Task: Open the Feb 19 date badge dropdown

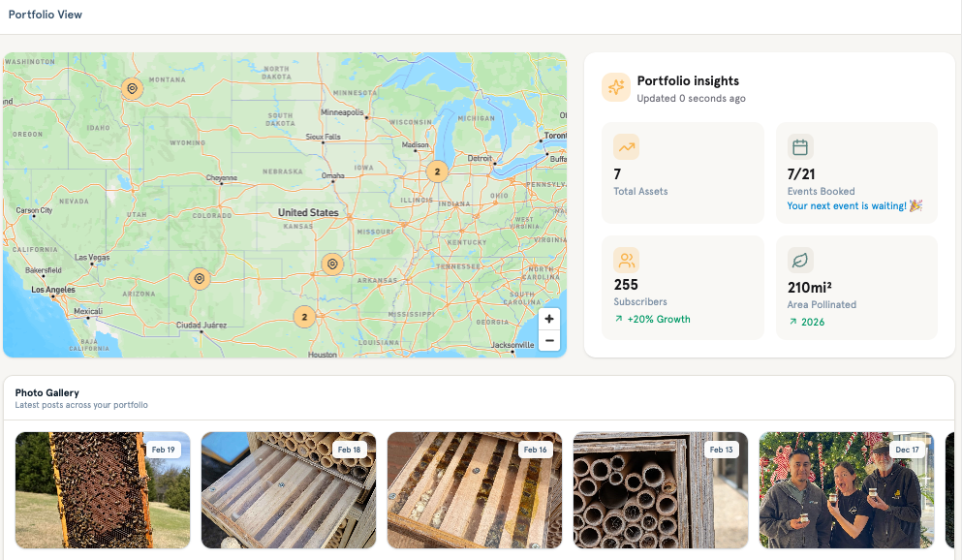Action: click(163, 449)
